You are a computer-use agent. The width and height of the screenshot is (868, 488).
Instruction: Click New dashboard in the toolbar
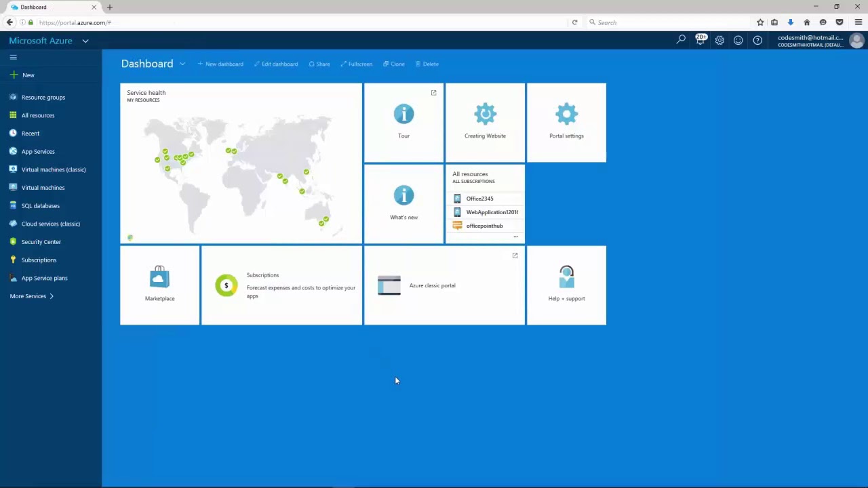click(x=220, y=64)
